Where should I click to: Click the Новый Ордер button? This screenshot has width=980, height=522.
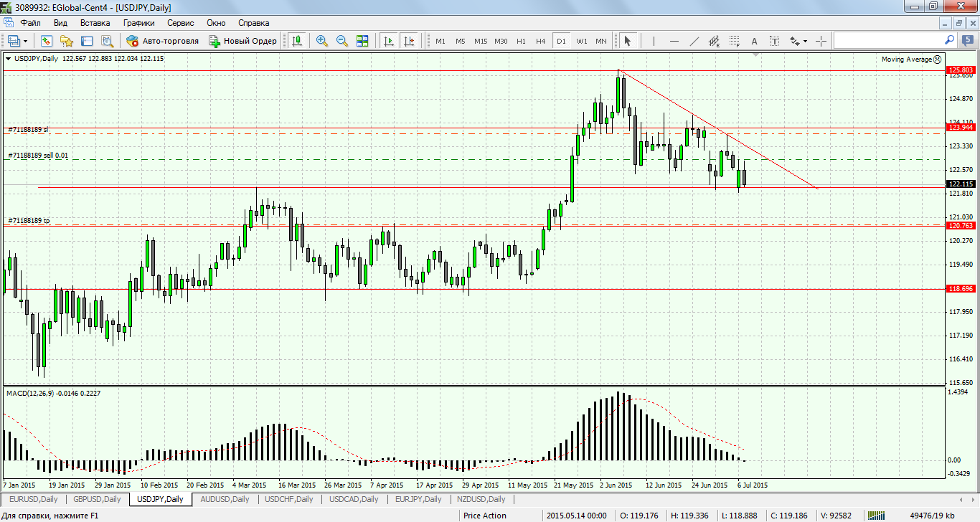point(242,41)
